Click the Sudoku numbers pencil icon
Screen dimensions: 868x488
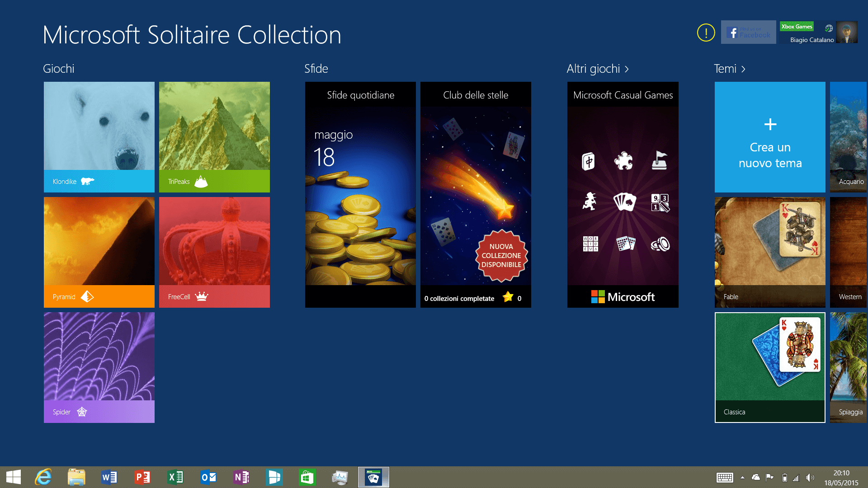pos(660,202)
